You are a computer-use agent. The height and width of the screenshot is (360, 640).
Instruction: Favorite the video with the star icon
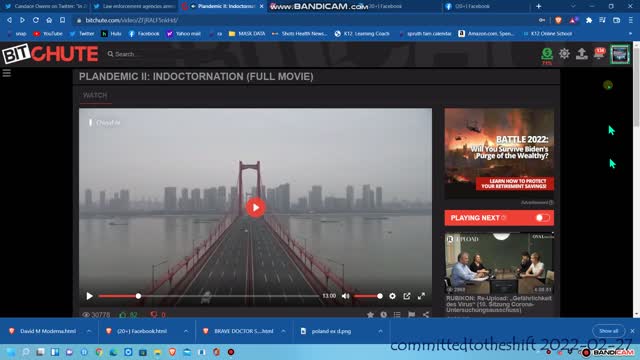click(x=370, y=315)
